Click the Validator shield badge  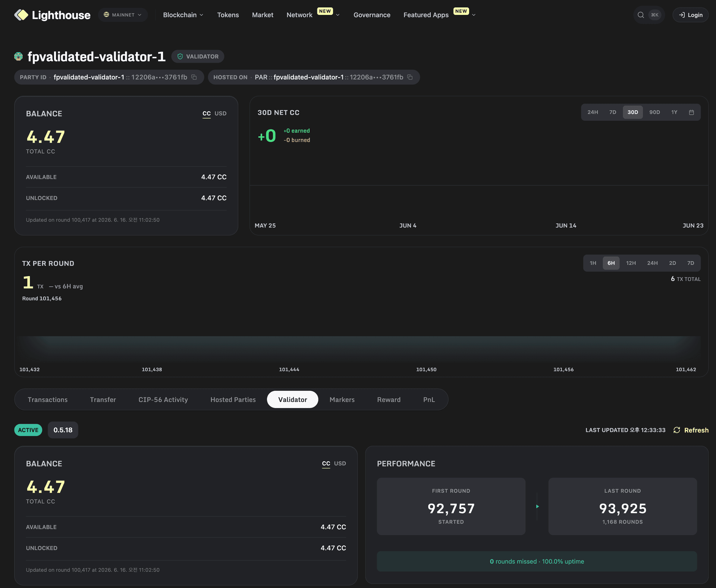click(198, 56)
